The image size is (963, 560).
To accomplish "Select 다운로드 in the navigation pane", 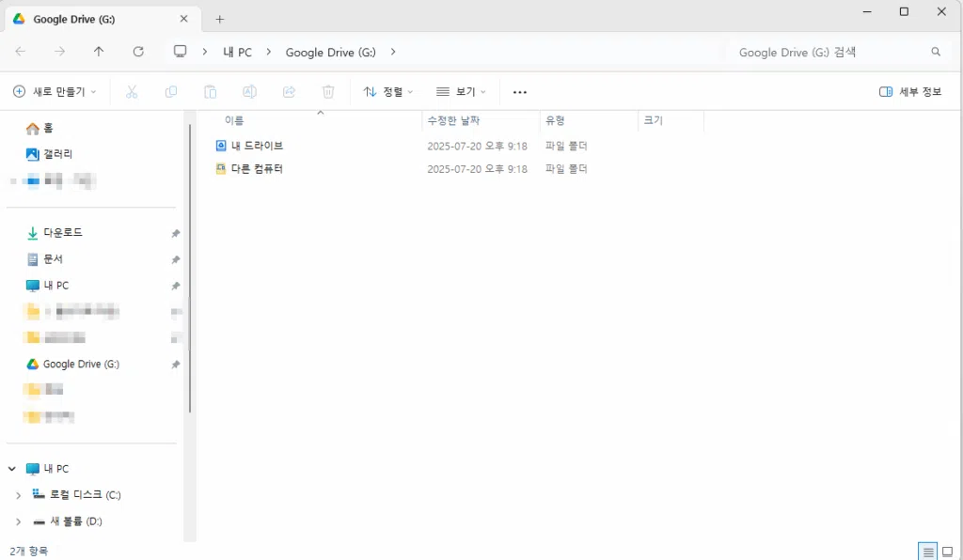I will pos(63,232).
